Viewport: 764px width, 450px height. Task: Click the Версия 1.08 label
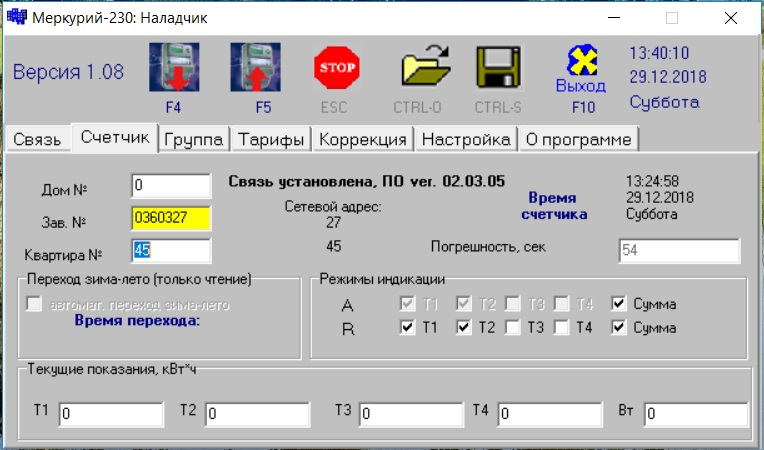click(x=68, y=72)
